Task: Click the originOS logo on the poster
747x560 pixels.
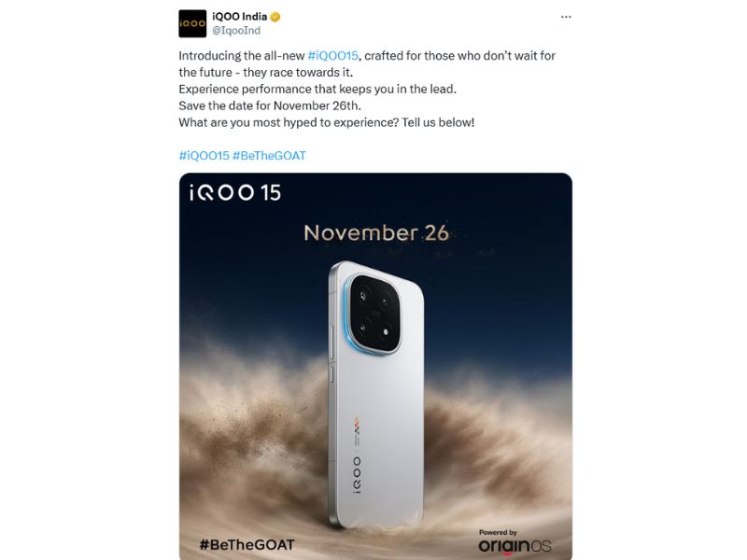Action: 514,546
